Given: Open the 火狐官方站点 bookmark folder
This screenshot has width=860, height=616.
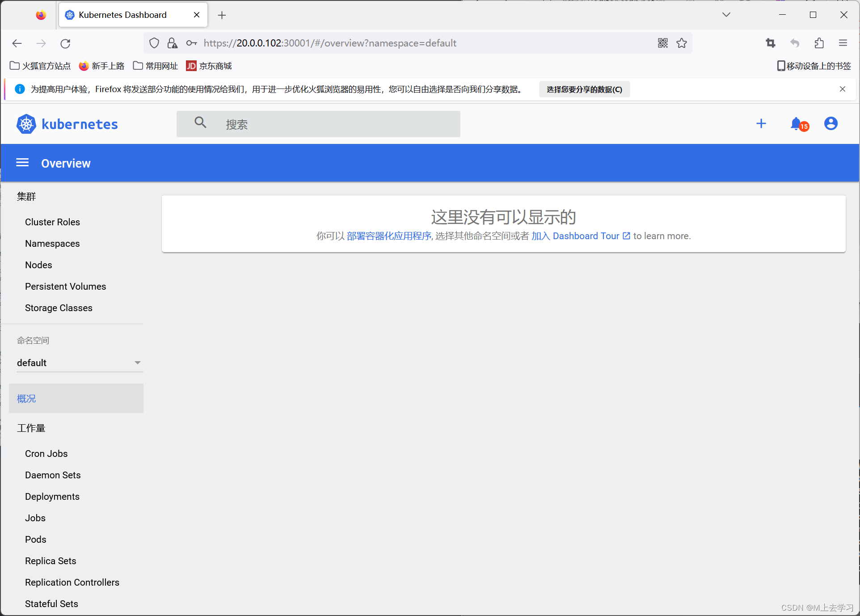Looking at the screenshot, I should (40, 66).
